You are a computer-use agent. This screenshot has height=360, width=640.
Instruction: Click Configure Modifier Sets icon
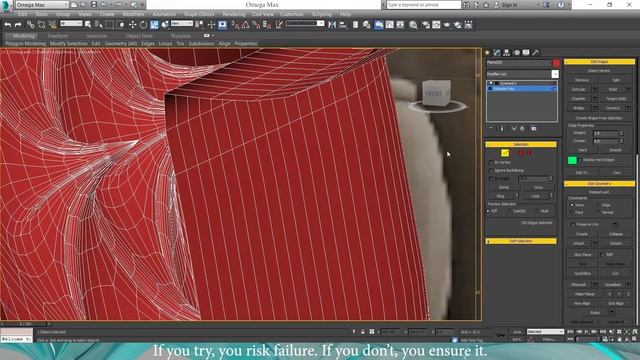click(x=533, y=129)
